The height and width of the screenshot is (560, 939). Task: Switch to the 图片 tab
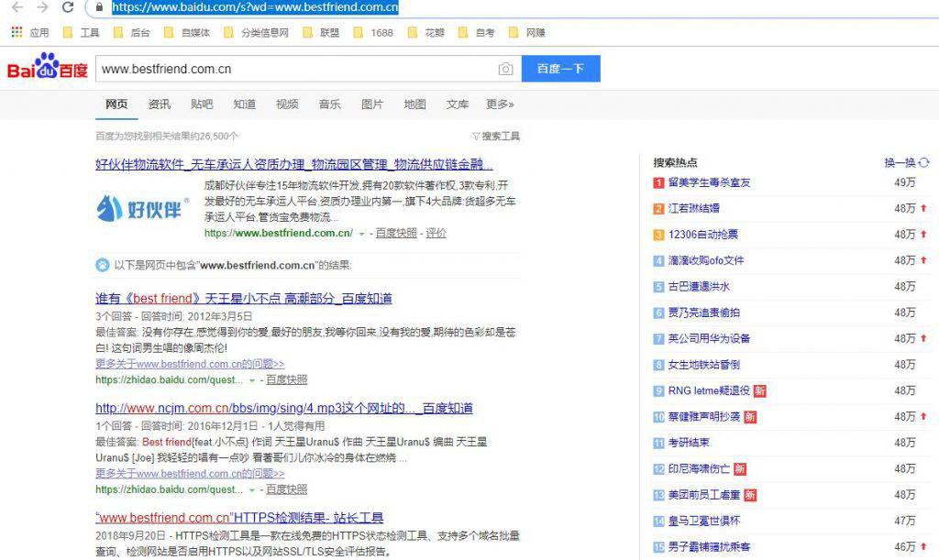(372, 104)
